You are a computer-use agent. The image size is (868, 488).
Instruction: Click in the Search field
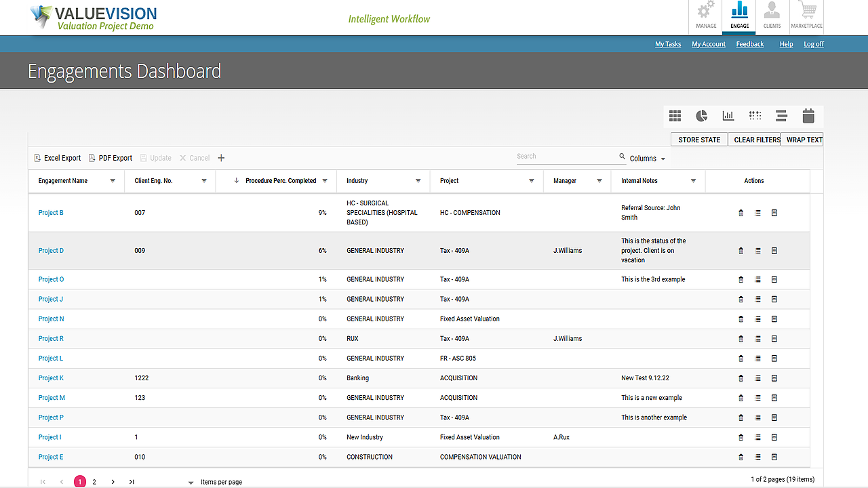(x=566, y=157)
